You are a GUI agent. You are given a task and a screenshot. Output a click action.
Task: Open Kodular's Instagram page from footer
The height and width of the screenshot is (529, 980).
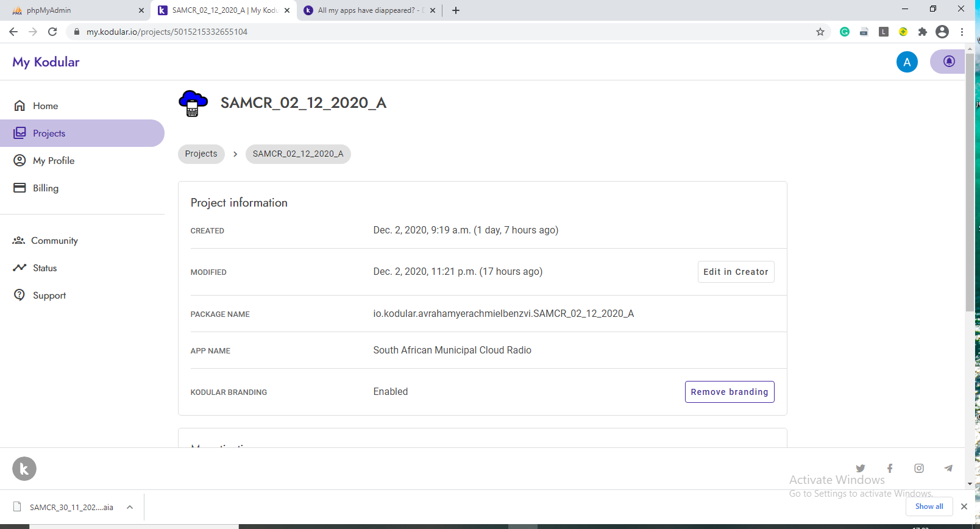point(919,468)
